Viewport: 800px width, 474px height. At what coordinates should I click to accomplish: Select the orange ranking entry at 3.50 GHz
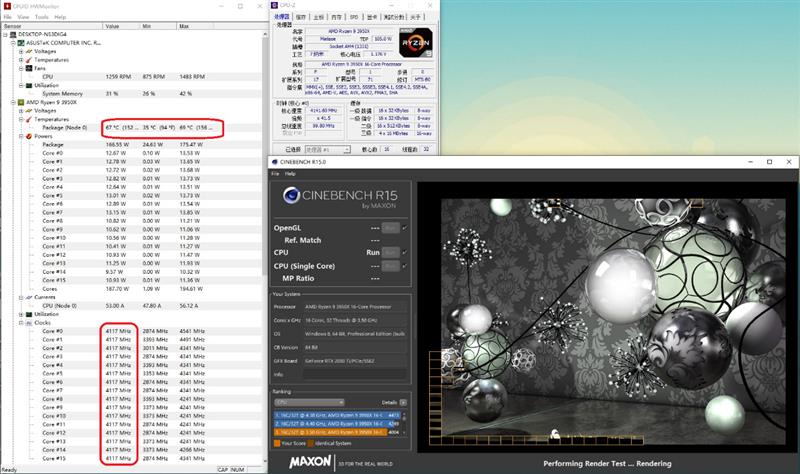pos(337,432)
